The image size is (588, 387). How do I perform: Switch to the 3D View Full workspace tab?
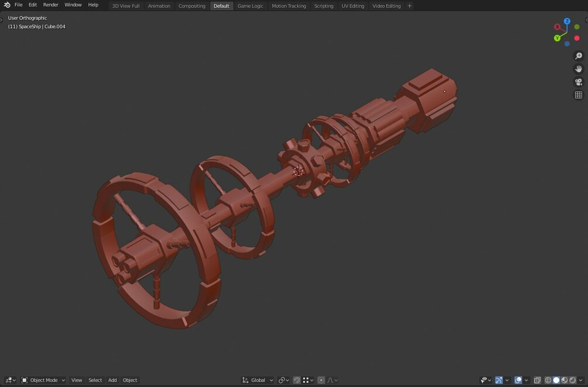[126, 6]
